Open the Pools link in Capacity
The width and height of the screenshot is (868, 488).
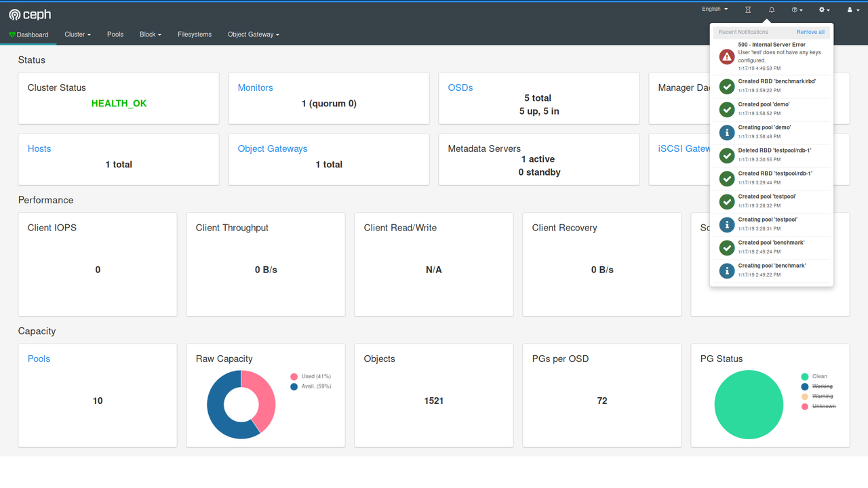click(39, 359)
